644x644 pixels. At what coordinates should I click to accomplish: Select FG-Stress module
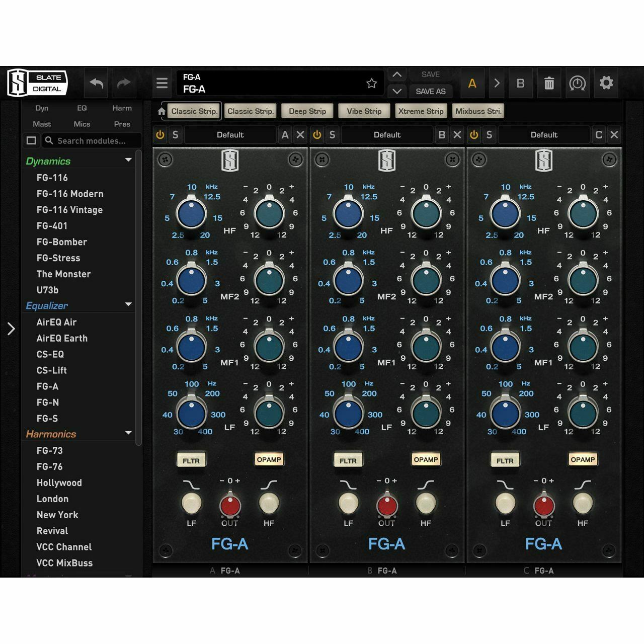[58, 258]
